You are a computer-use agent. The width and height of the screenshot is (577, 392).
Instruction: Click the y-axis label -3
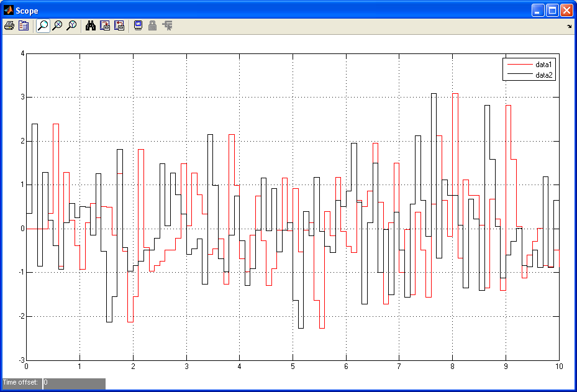(21, 360)
